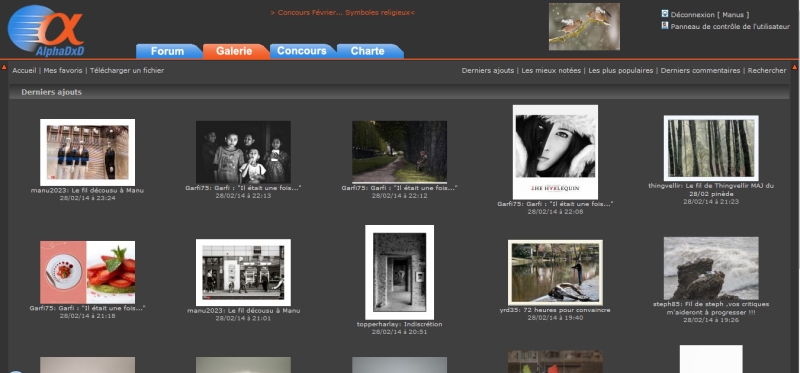This screenshot has width=800, height=373.
Task: Go to Accueil
Action: pyautogui.click(x=24, y=70)
